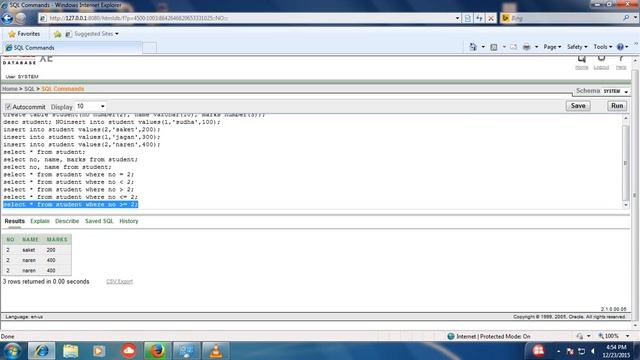The height and width of the screenshot is (360, 640).
Task: Click the MARKS column header
Action: click(57, 239)
